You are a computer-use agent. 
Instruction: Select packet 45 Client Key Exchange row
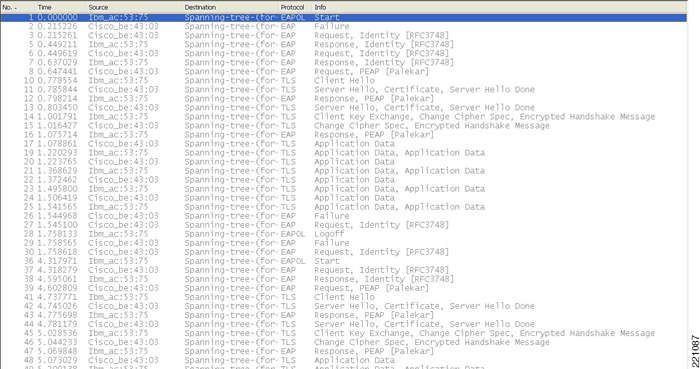344,333
